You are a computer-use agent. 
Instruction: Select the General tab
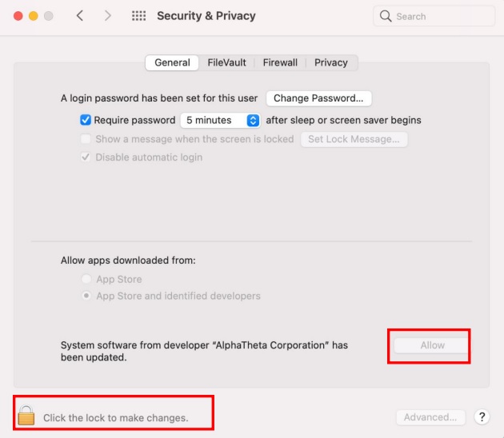172,62
